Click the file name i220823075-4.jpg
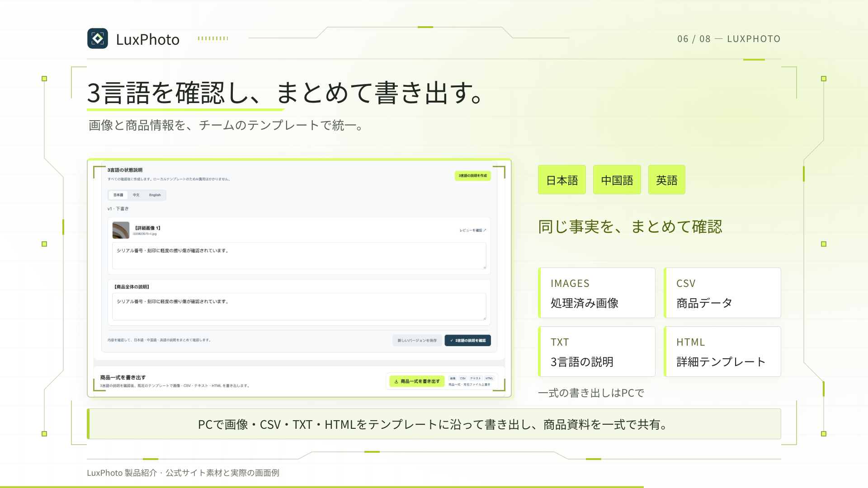This screenshot has height=488, width=868. point(145,234)
